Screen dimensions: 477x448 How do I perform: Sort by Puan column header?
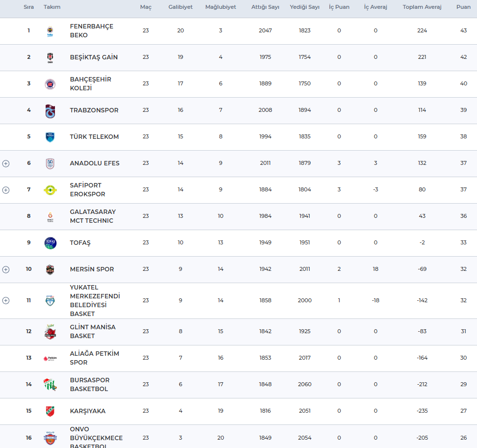[463, 7]
